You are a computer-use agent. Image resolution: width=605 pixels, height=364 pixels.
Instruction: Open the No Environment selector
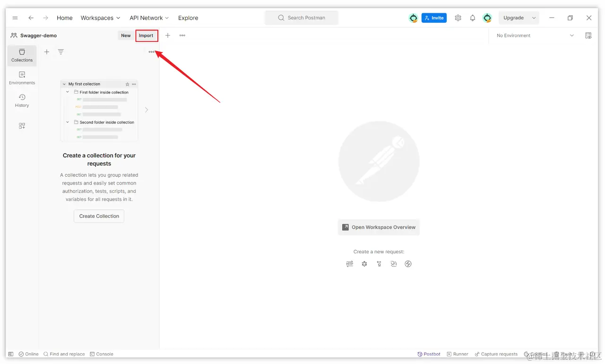(535, 35)
